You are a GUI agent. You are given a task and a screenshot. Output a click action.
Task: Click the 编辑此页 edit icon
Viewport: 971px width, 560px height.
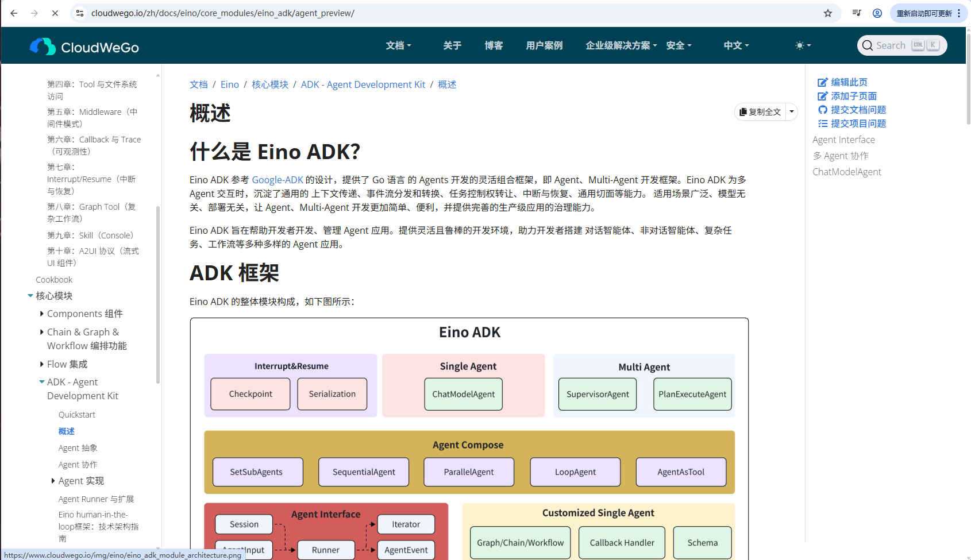823,82
